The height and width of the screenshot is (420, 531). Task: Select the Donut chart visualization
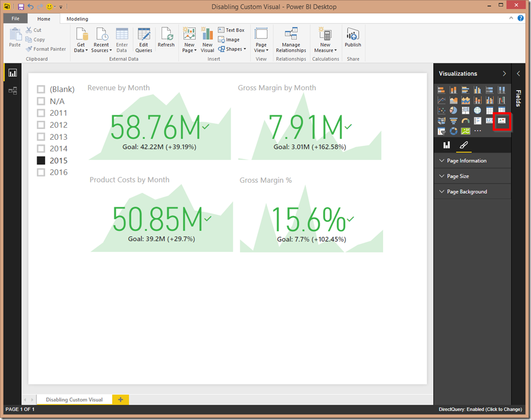[453, 131]
